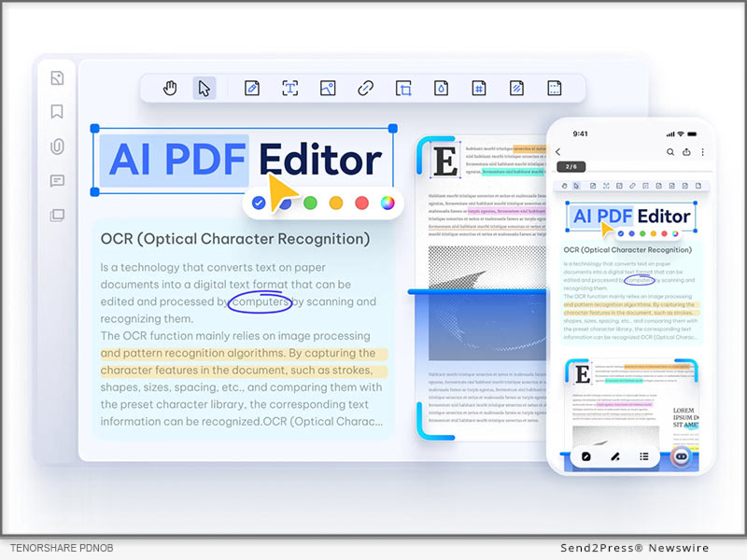Toggle the blue checkmark under the selection
747x560 pixels.
coord(258,201)
